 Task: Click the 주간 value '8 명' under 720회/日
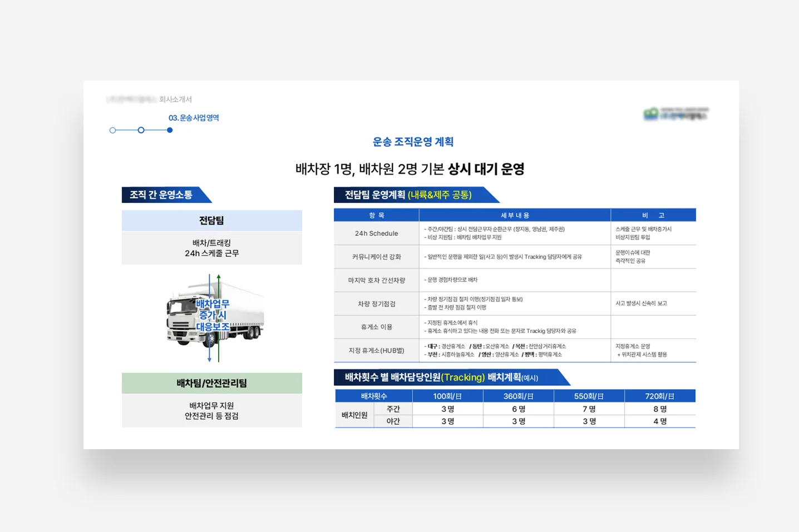coord(660,409)
